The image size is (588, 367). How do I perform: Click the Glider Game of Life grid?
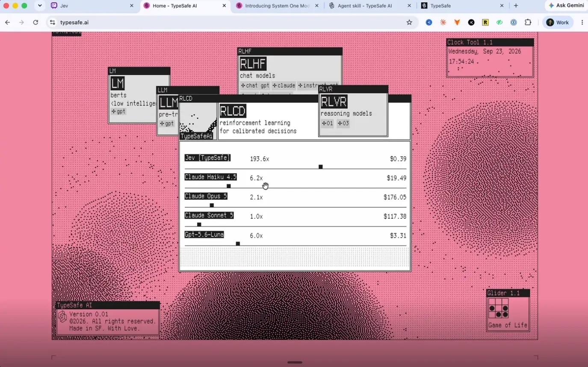point(499,308)
